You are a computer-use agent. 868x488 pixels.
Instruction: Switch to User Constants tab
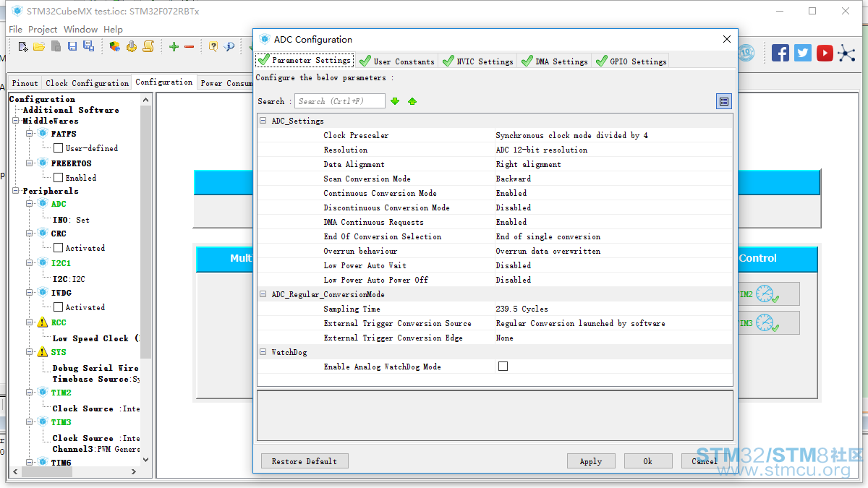397,61
